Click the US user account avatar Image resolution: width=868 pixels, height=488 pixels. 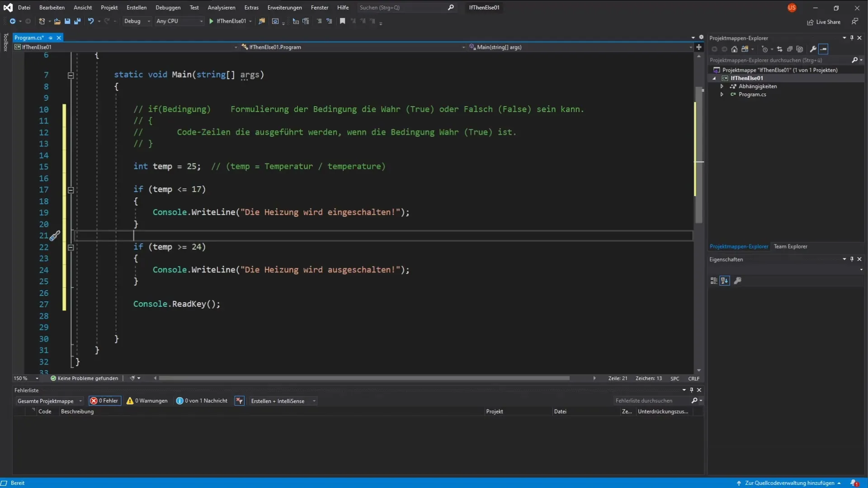click(792, 8)
